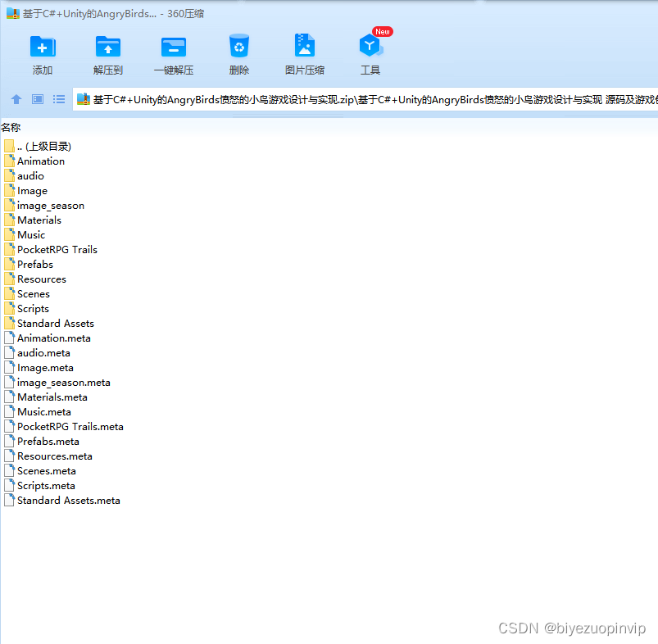Viewport: 658px width, 644px height.
Task: Click the 解压到 (Extract to) icon
Action: (108, 46)
